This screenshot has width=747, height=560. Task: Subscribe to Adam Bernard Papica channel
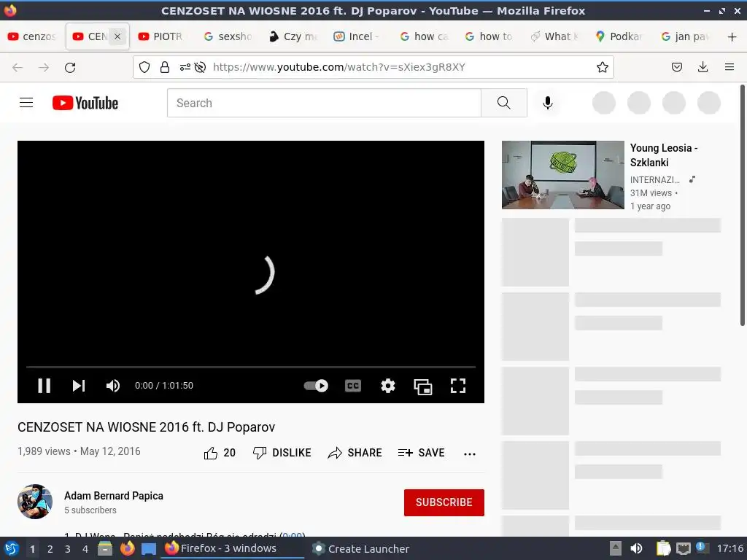[x=444, y=502]
